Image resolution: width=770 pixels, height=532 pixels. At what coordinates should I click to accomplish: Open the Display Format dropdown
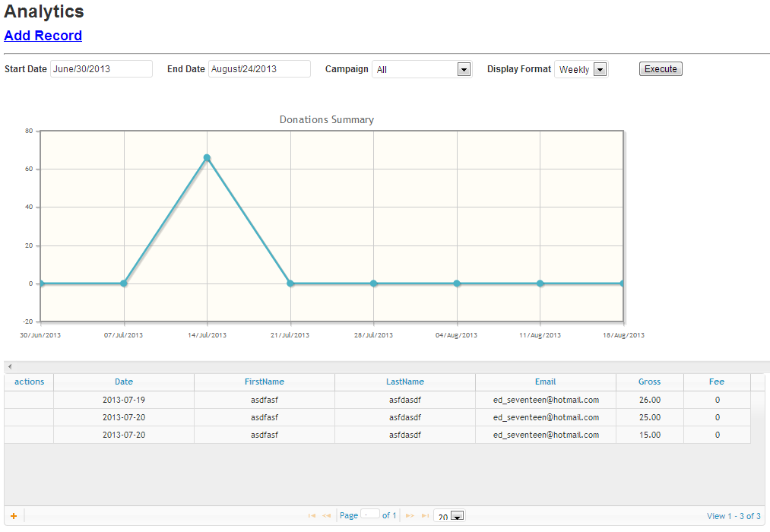click(x=581, y=69)
